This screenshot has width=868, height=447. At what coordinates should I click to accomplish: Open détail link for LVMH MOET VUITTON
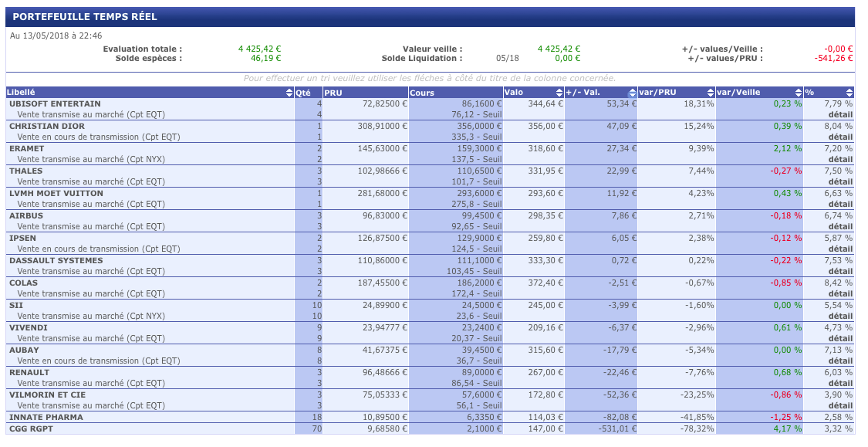(x=840, y=205)
